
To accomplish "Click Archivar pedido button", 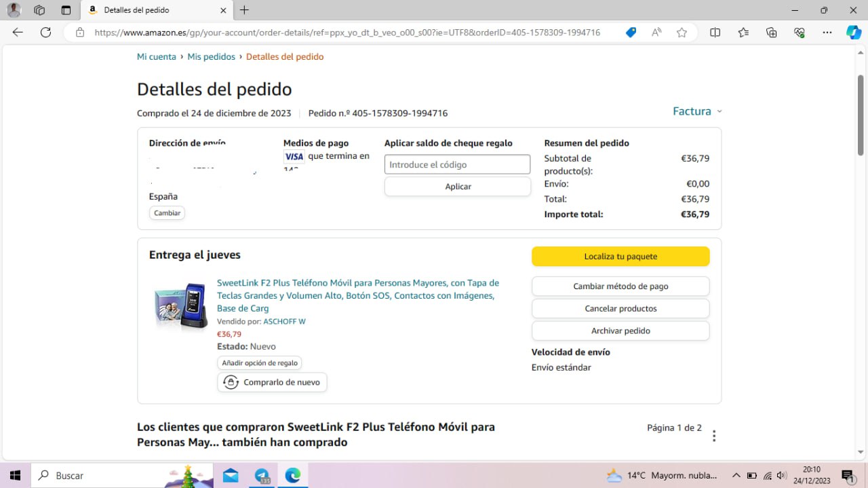I will point(620,331).
